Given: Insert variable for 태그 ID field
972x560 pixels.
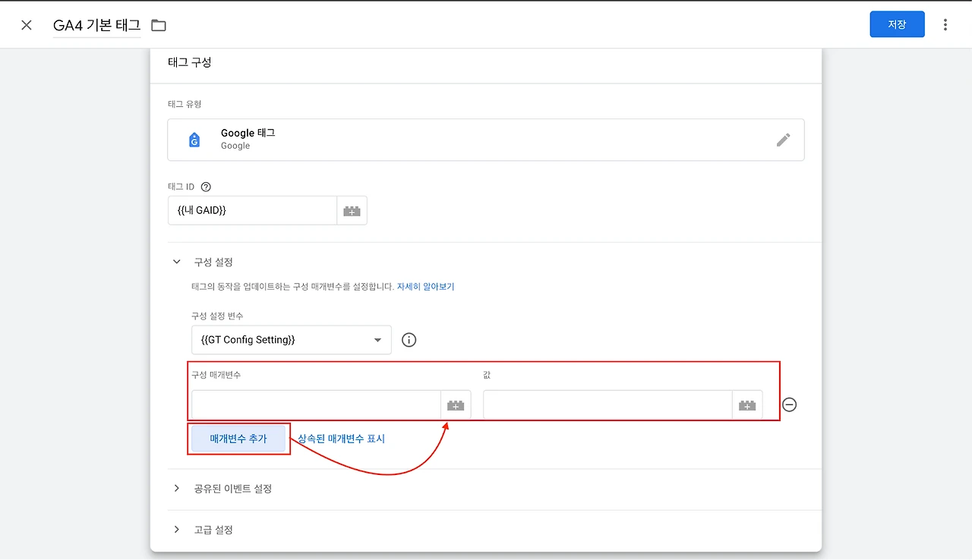Looking at the screenshot, I should click(352, 211).
